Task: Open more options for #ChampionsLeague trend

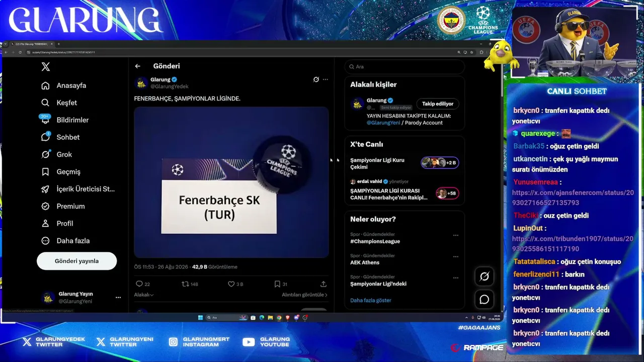Action: point(456,235)
